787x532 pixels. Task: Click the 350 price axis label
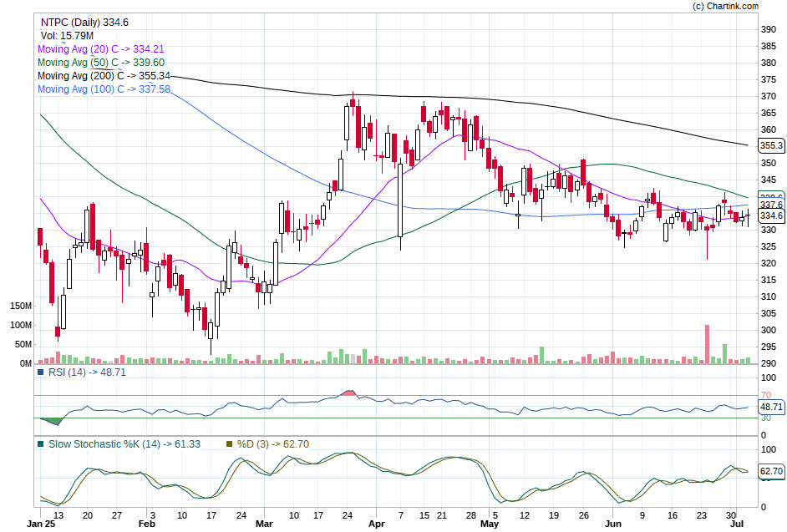point(769,163)
